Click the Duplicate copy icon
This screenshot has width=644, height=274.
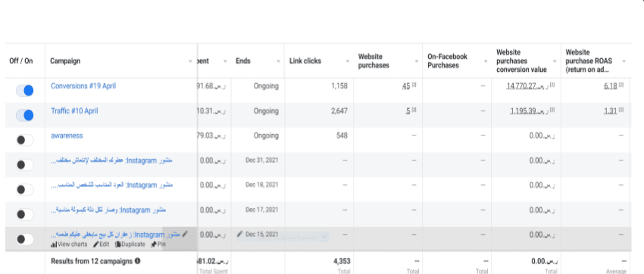pyautogui.click(x=118, y=244)
